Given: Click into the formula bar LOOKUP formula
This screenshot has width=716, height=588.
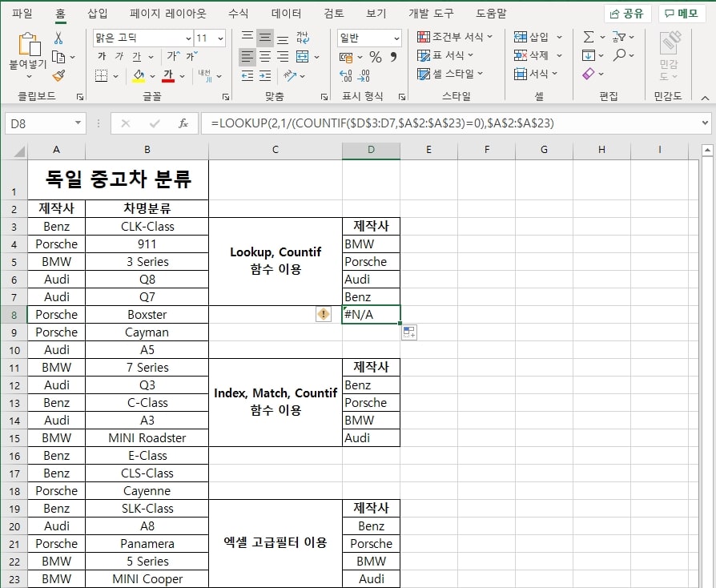Looking at the screenshot, I should click(382, 123).
